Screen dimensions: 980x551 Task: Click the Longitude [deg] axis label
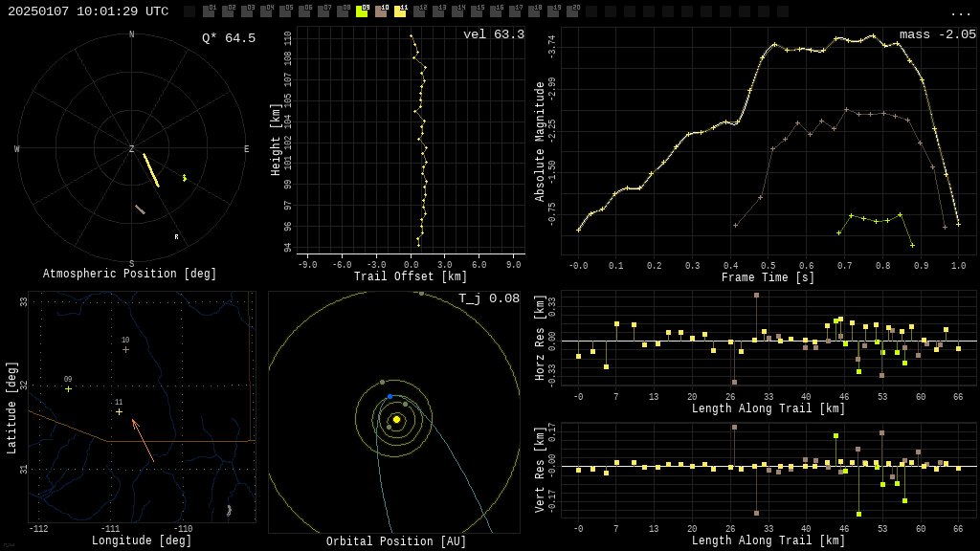(142, 540)
